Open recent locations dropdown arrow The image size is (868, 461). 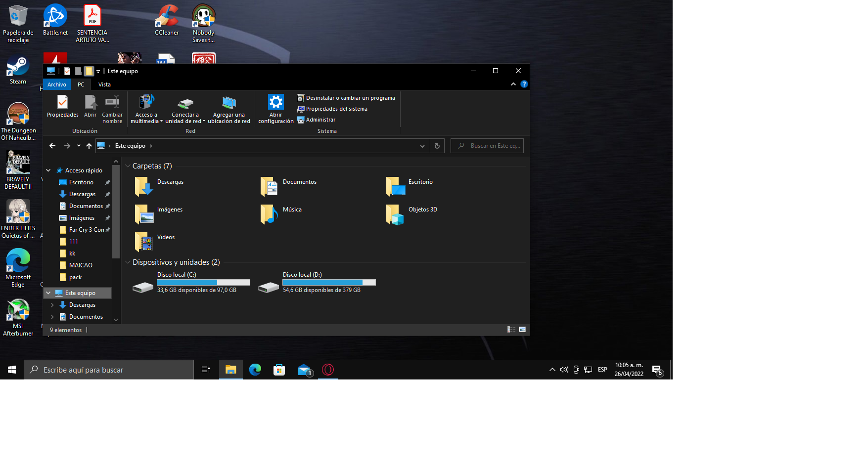79,146
